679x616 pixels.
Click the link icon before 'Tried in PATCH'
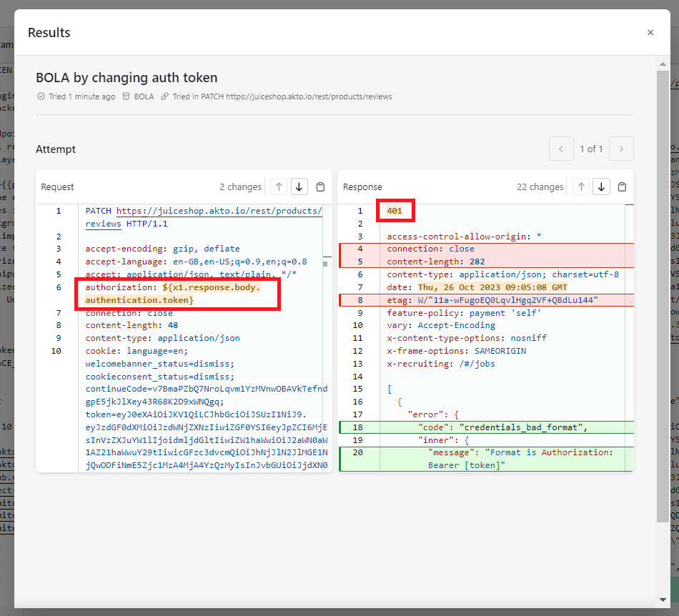pyautogui.click(x=164, y=96)
